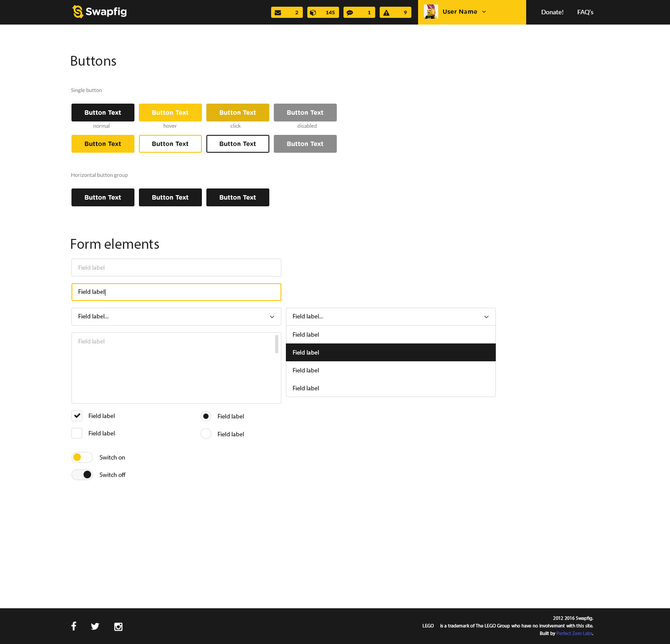Choose the highlighted Field label dropdown option

coord(391,352)
